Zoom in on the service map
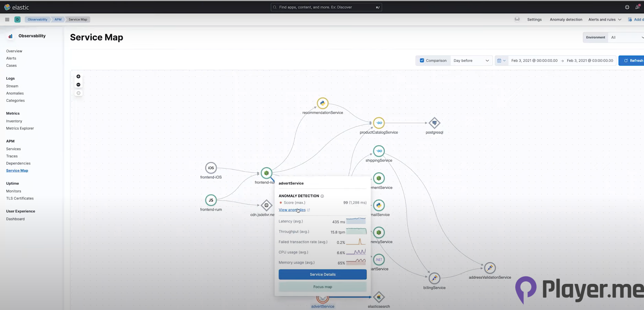 78,77
